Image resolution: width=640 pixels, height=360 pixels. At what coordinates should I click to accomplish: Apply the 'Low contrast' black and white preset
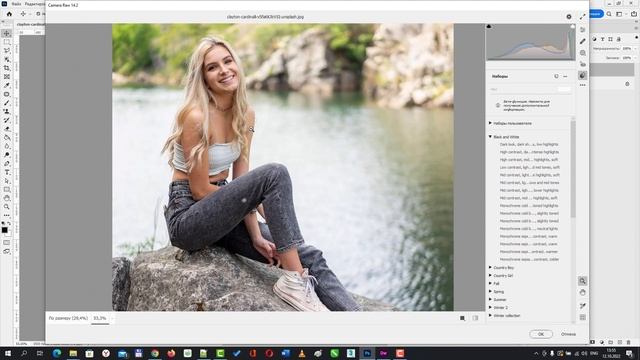point(529,167)
